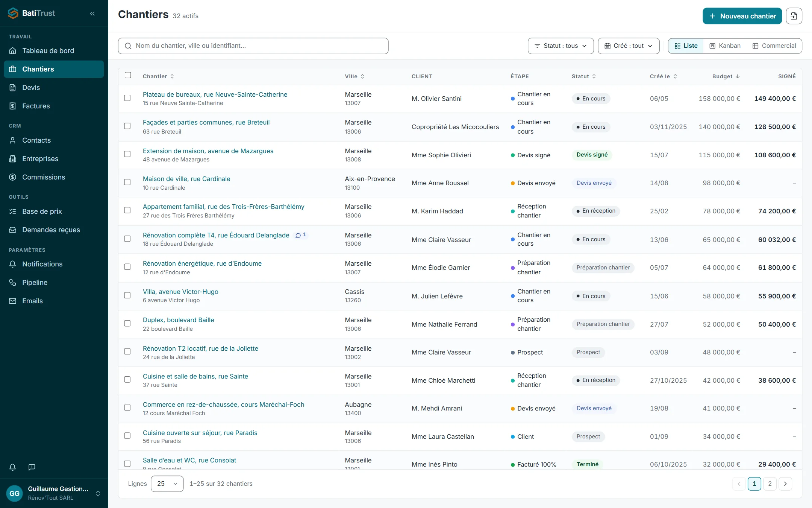Check the Maison de ville row checkbox

click(127, 182)
